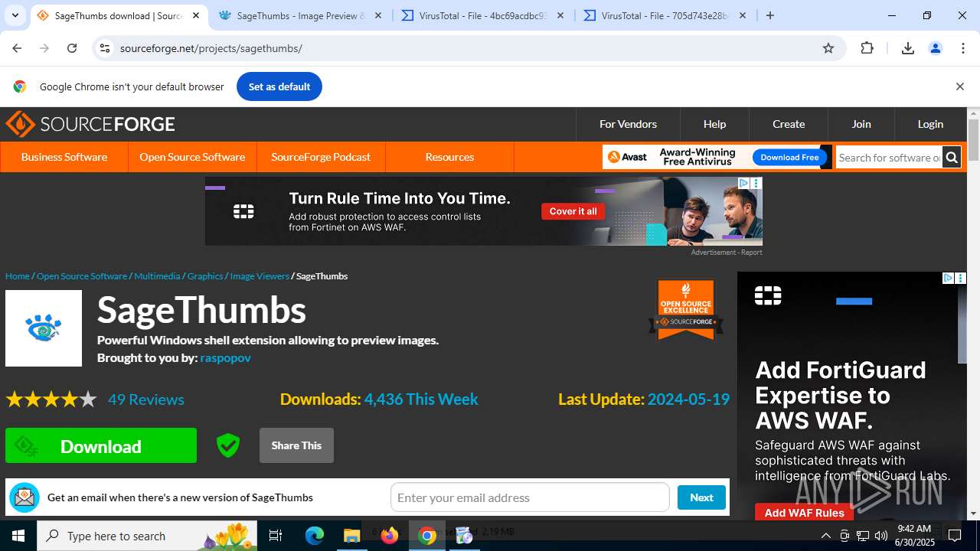Click the green Download button

pos(101,445)
